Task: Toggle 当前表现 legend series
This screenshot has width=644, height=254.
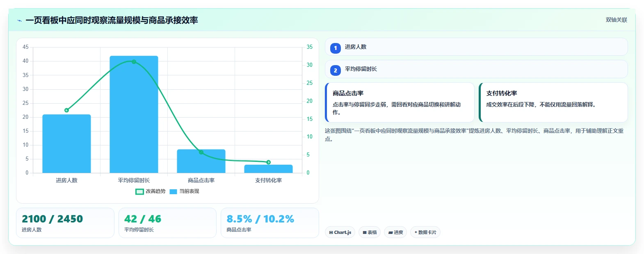Action: click(x=184, y=191)
